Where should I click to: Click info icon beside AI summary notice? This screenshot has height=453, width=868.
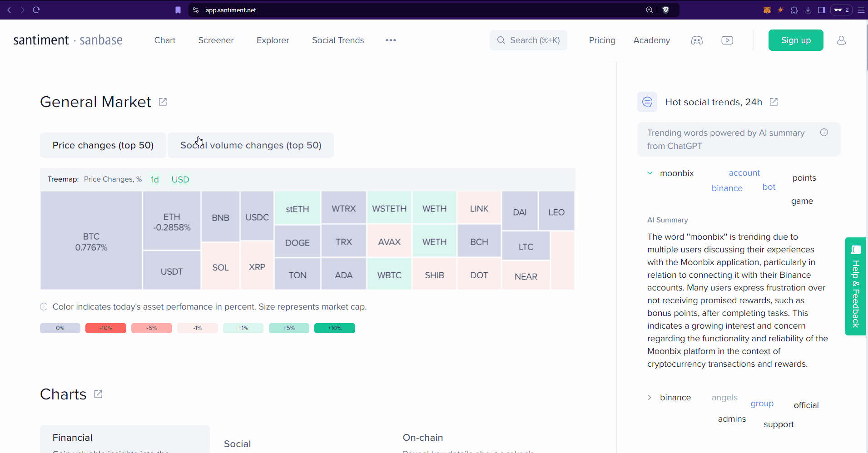coord(824,133)
